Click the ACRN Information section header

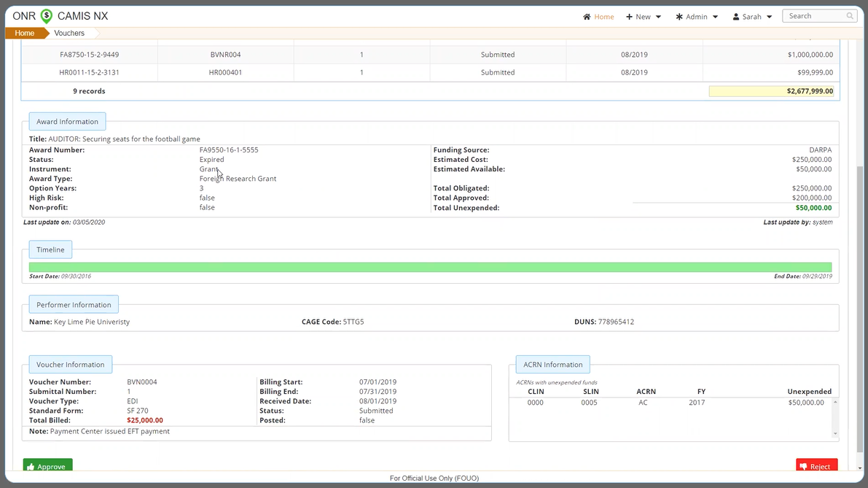pos(553,365)
